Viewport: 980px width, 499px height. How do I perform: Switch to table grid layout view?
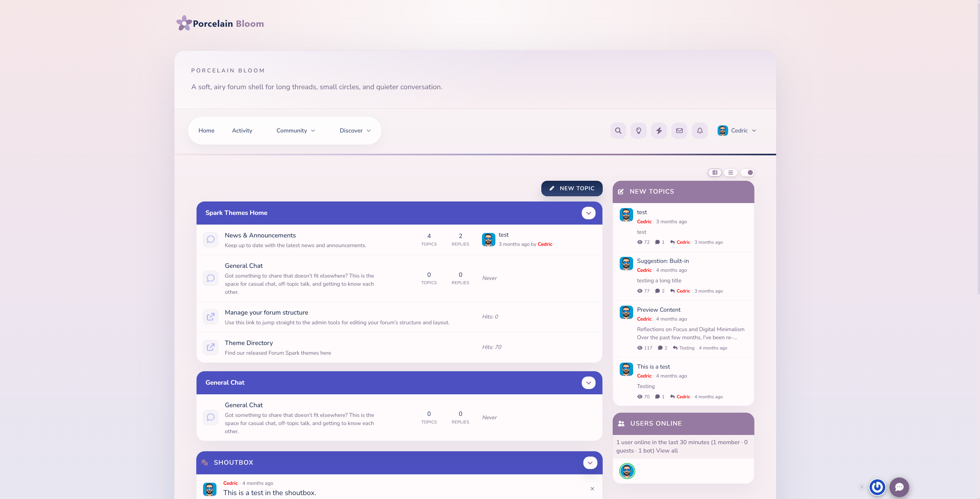(715, 173)
